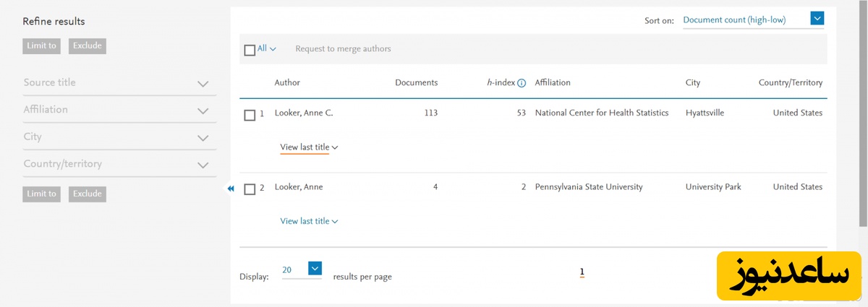Expand the Affiliation filter
This screenshot has height=307, width=868.
point(203,111)
